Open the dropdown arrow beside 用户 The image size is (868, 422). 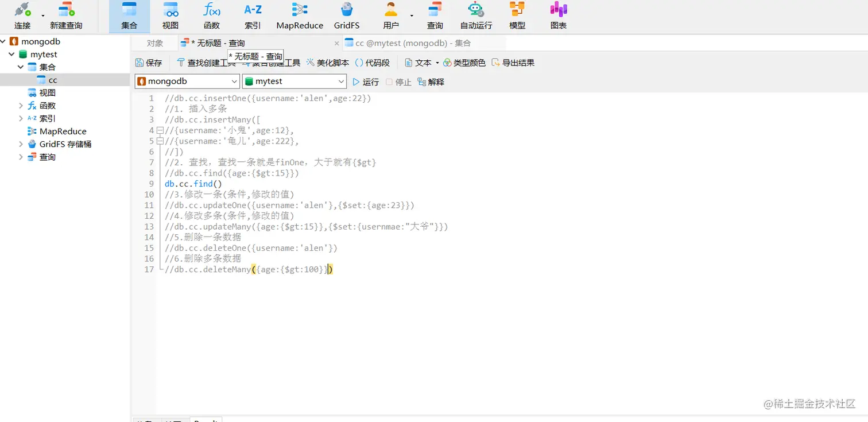point(412,16)
